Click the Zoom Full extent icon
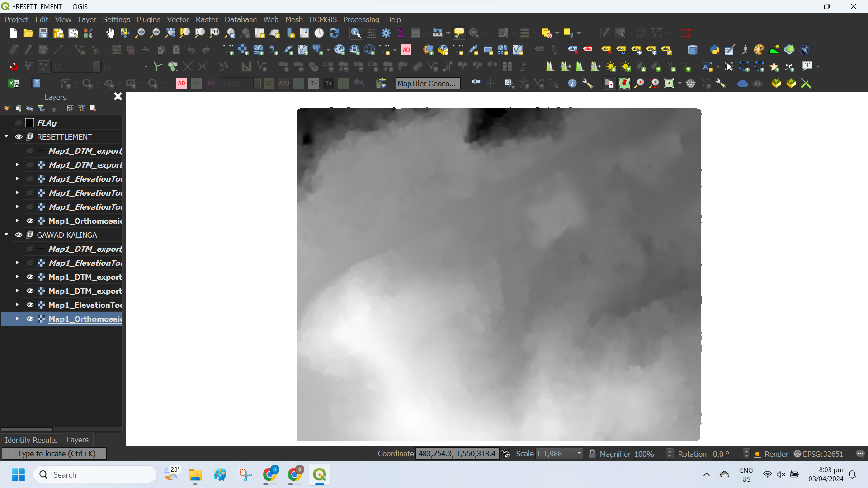 (170, 33)
